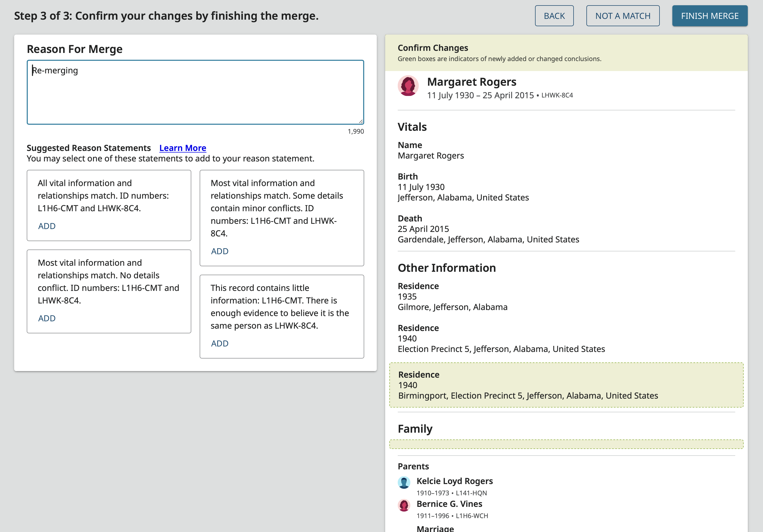Image resolution: width=763 pixels, height=532 pixels.
Task: Click the L141-HQN ID under Kelcie
Action: (471, 493)
